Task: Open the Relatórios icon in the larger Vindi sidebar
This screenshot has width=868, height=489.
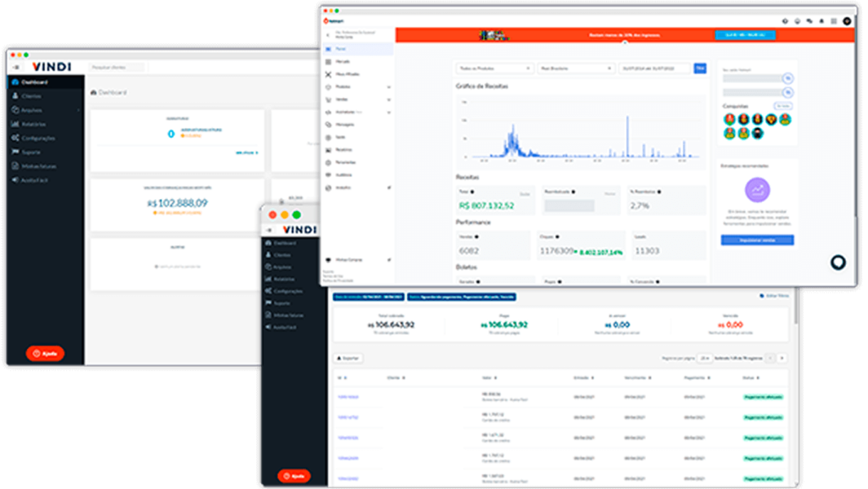Action: pos(16,124)
